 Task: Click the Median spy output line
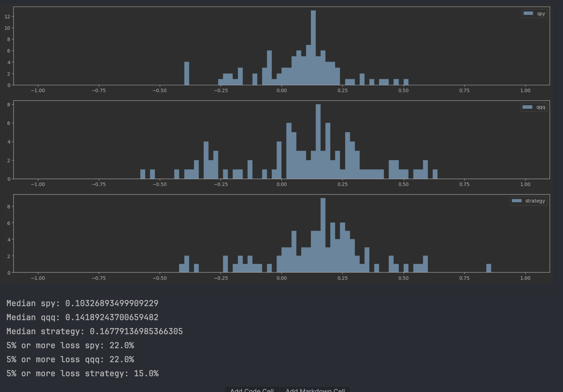82,303
